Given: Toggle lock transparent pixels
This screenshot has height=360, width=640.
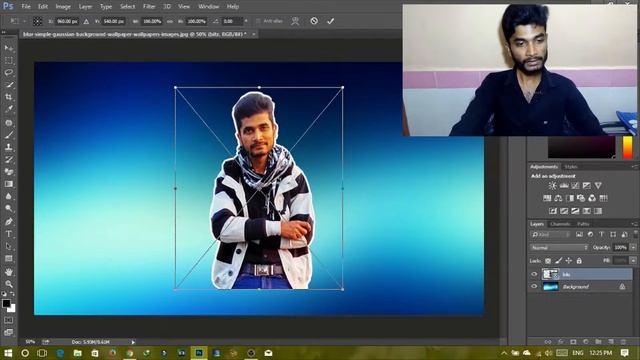Looking at the screenshot, I should (x=548, y=260).
